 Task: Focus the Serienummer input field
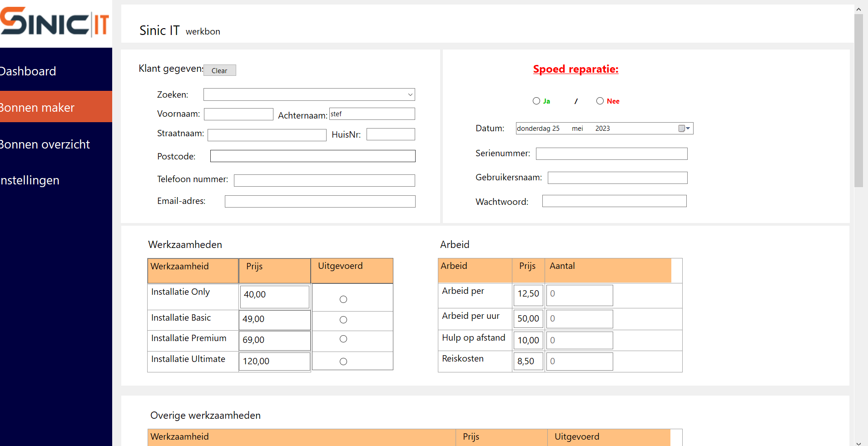click(611, 154)
